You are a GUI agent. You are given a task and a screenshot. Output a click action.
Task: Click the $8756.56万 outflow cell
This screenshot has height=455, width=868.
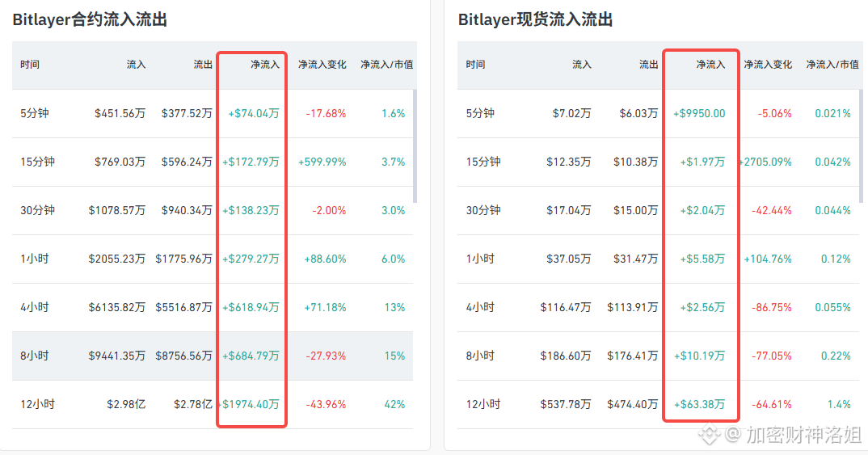click(x=183, y=356)
